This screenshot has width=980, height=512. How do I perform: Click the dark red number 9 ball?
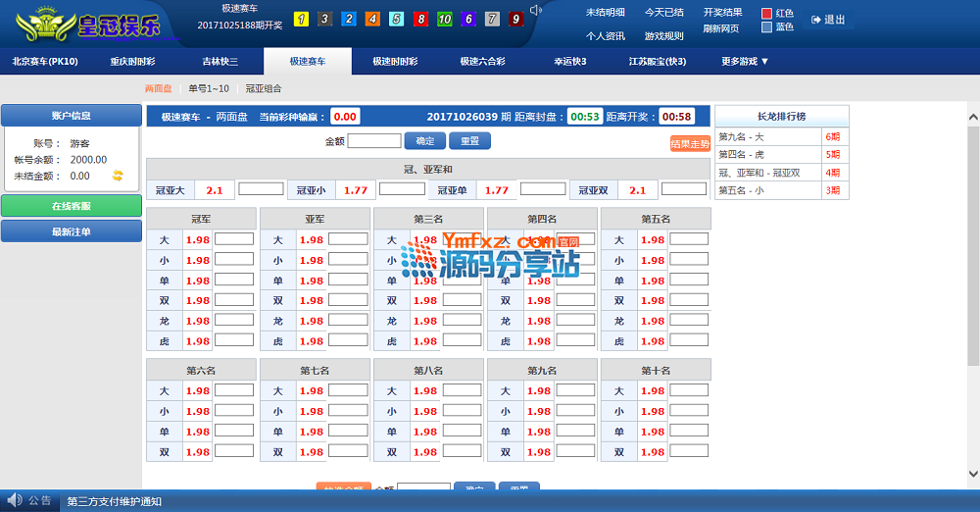coord(515,19)
